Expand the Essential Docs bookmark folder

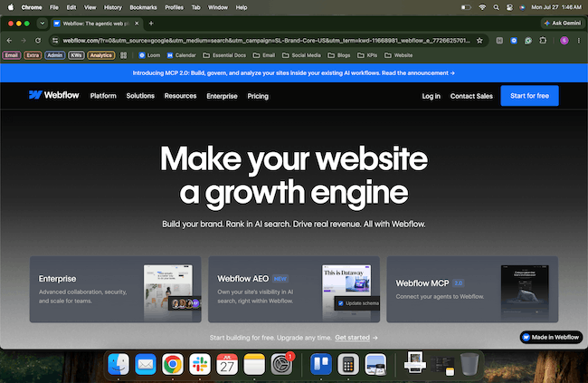224,55
